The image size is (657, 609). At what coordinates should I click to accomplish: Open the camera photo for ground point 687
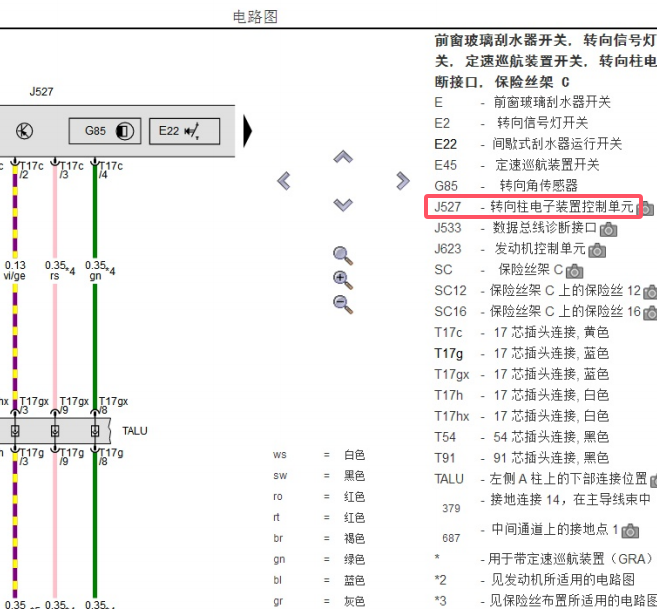tap(630, 531)
